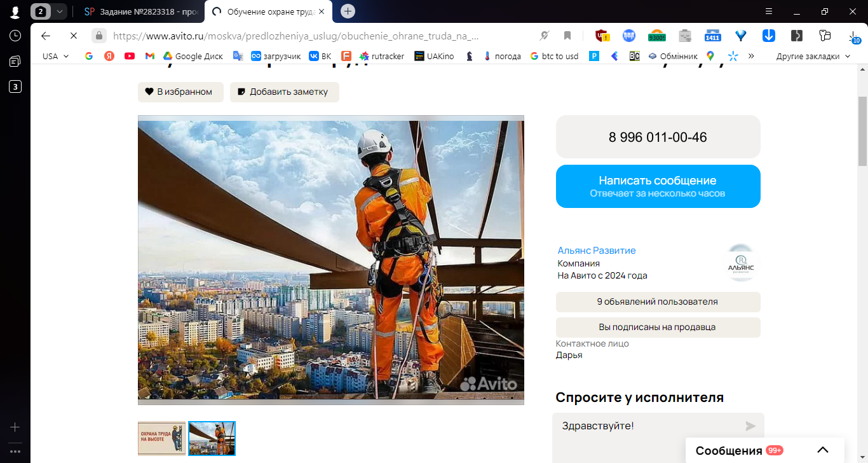The image size is (868, 463).
Task: Click Написать сообщение button
Action: click(x=658, y=186)
